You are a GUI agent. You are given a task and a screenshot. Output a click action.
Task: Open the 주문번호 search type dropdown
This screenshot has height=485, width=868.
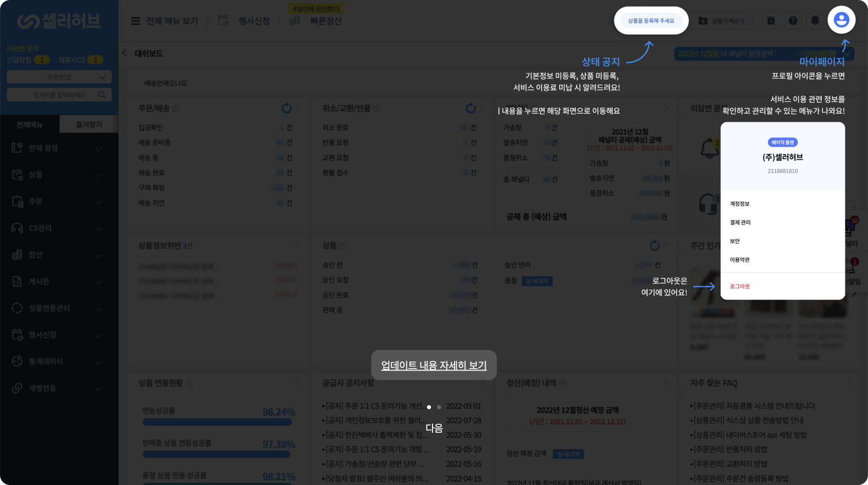pyautogui.click(x=59, y=77)
